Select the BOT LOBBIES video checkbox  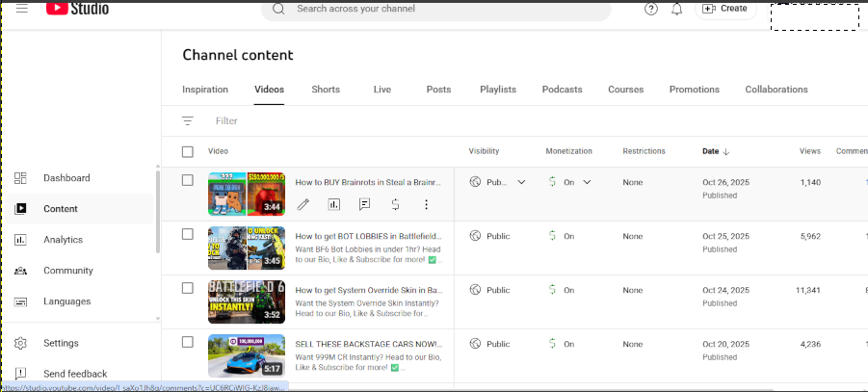tap(188, 235)
